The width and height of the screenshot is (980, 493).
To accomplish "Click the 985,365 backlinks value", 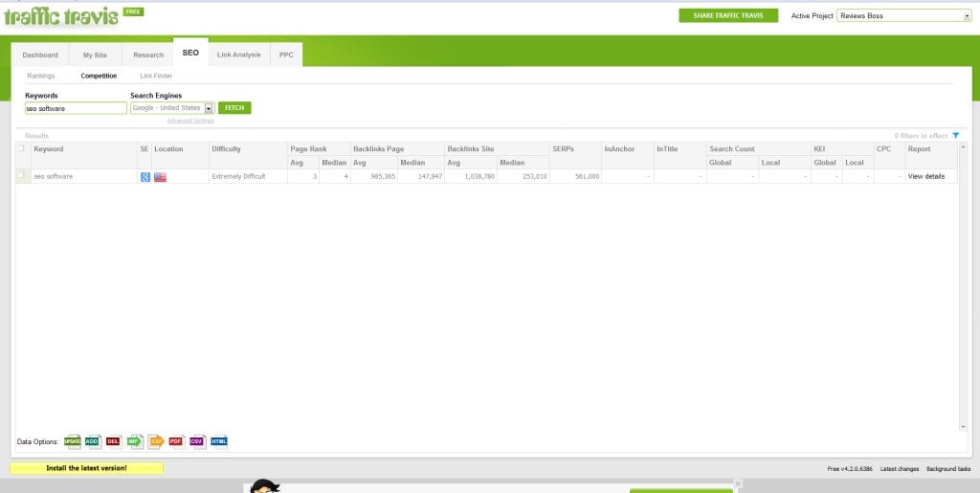I will pos(383,177).
